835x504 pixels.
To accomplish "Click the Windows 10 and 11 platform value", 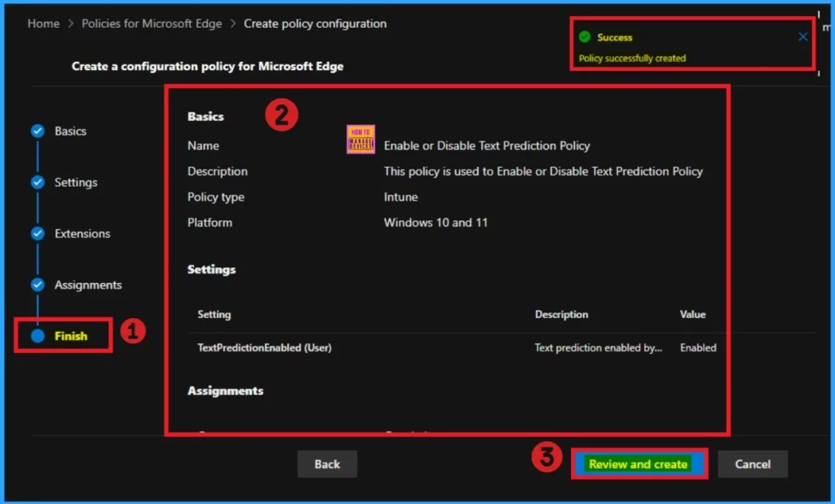I will [x=435, y=222].
